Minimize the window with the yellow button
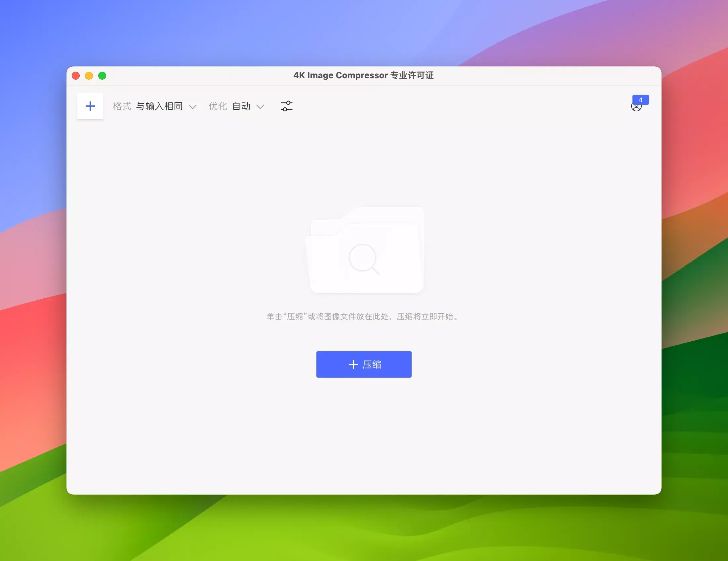Screen dimensions: 728x561 tap(89, 76)
